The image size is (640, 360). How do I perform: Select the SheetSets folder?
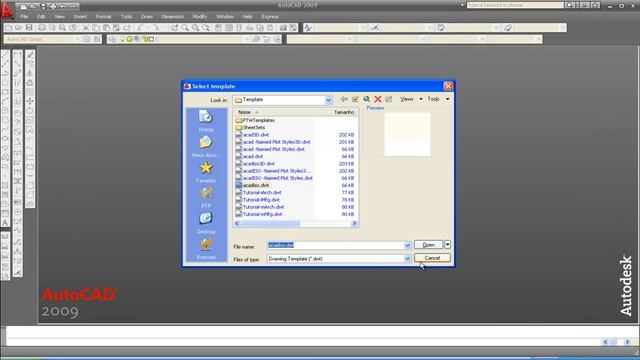click(250, 127)
